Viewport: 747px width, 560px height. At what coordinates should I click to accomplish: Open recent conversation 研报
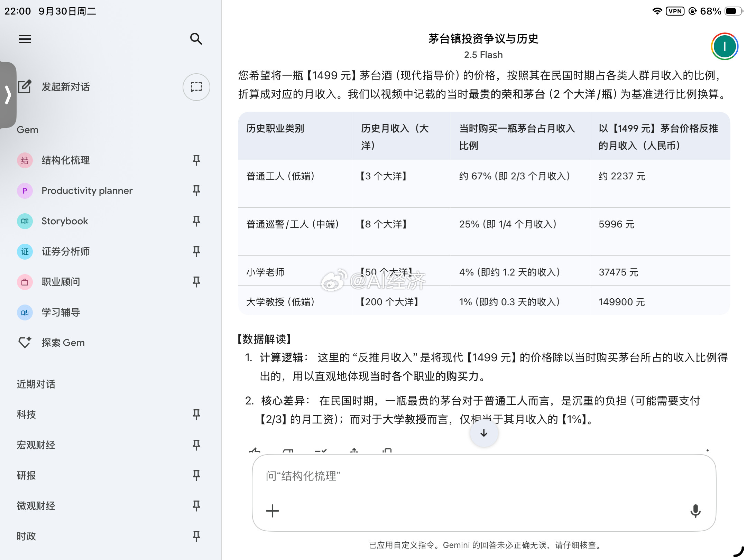tap(26, 475)
